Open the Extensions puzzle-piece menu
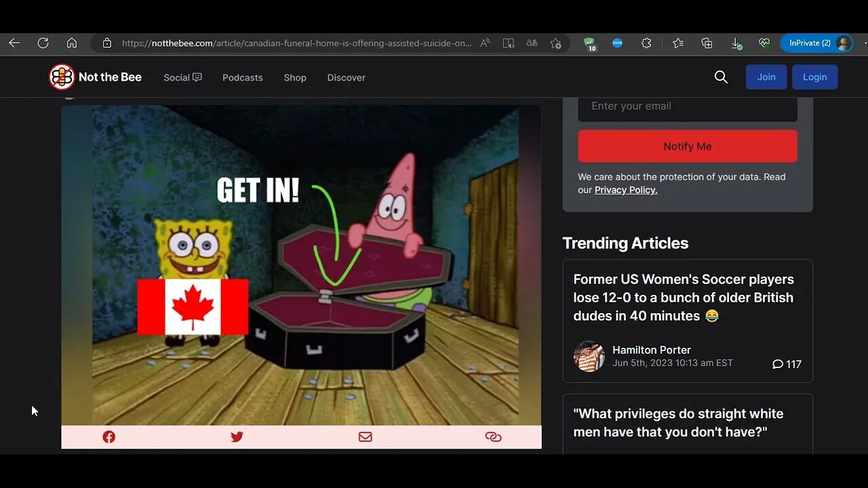 [646, 43]
